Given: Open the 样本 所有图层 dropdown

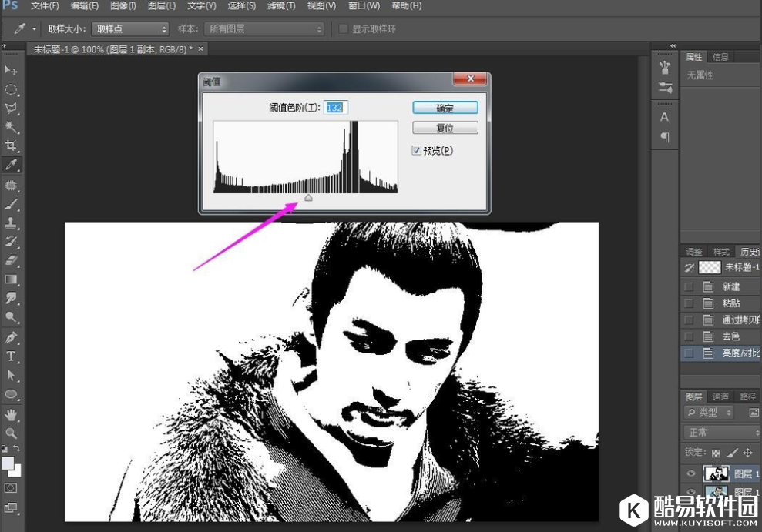Looking at the screenshot, I should coord(264,29).
